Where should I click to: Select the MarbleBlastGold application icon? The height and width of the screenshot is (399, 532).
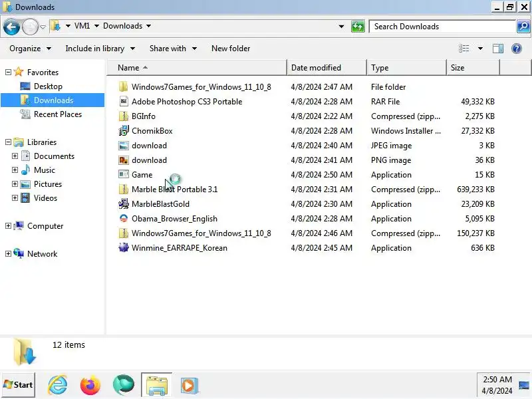[x=124, y=204]
